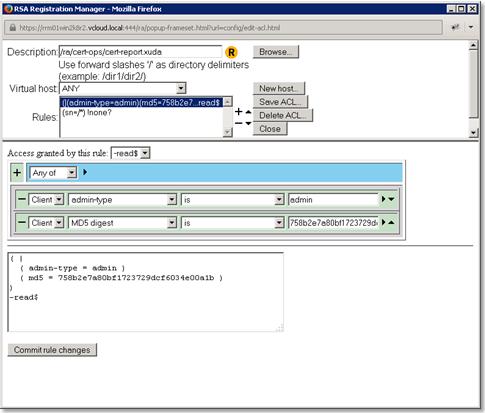The height and width of the screenshot is (413, 485).
Task: Commit rule changes
Action: 52,350
